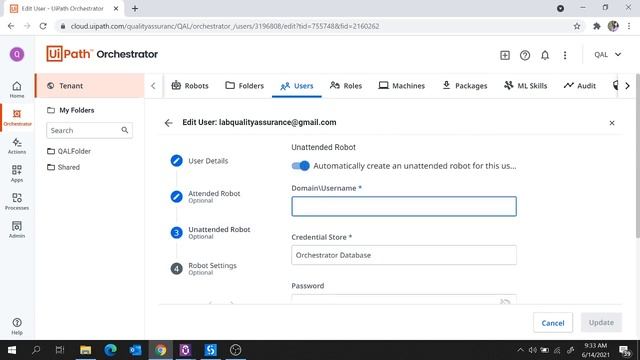Reload the page in the browser

click(x=43, y=26)
